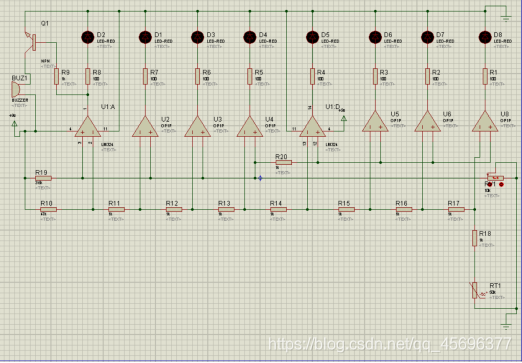Select the U5 op-amp triangle
This screenshot has height=363, width=522.
[x=375, y=122]
